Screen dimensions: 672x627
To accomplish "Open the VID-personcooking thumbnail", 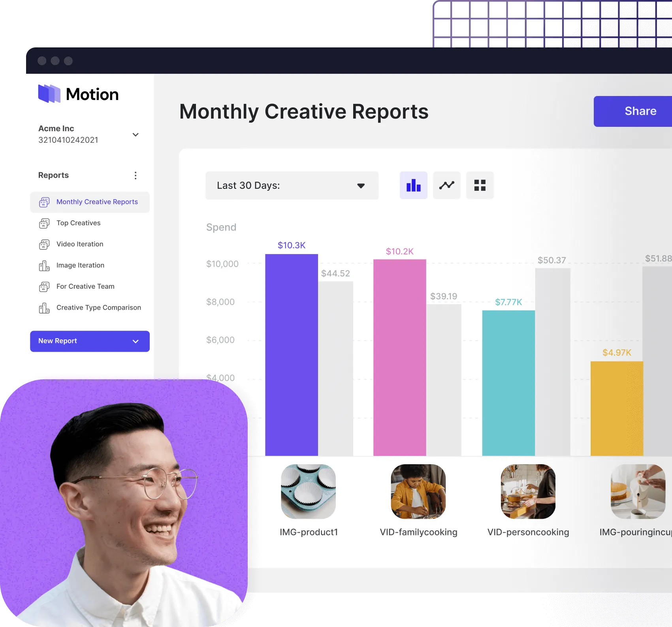I will tap(528, 491).
